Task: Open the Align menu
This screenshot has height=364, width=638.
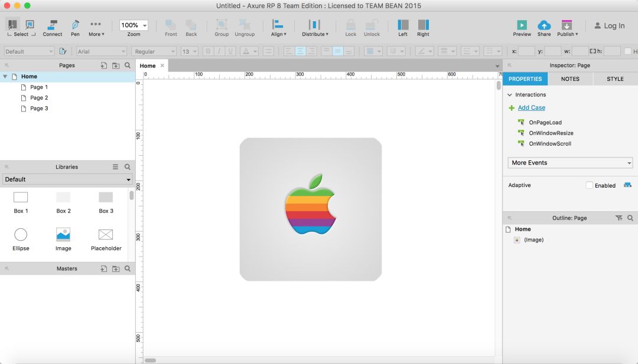Action: click(279, 28)
